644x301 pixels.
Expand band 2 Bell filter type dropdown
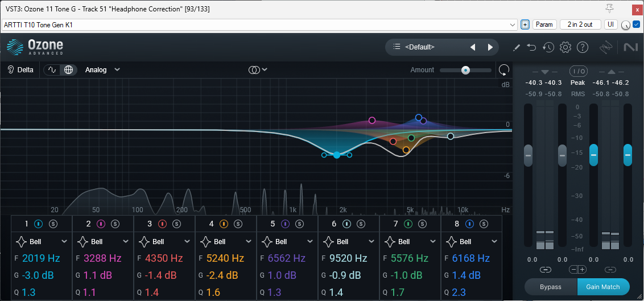pyautogui.click(x=126, y=241)
